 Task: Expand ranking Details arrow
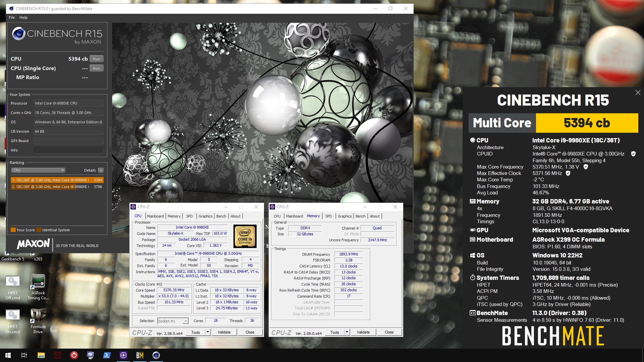coord(101,170)
